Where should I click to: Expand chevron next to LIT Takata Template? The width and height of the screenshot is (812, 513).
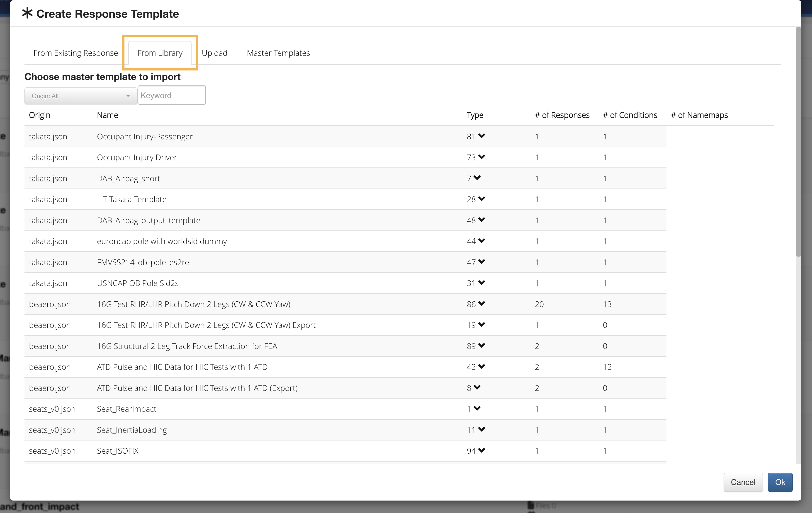pos(481,199)
